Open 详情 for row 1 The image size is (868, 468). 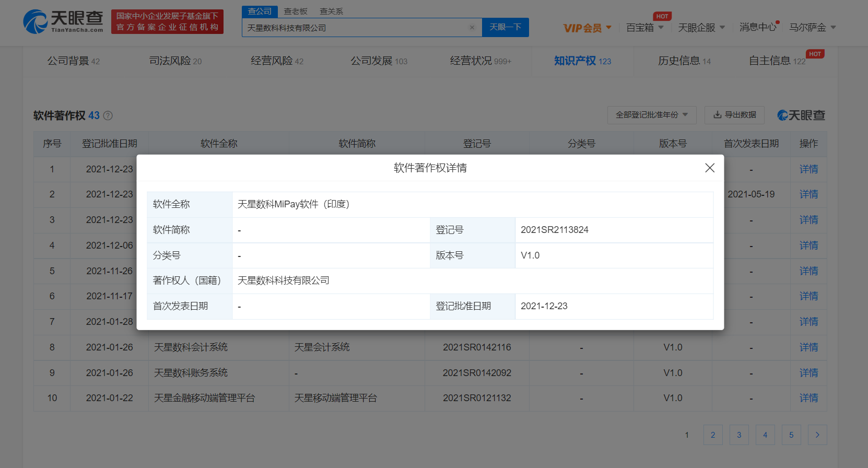pyautogui.click(x=808, y=169)
